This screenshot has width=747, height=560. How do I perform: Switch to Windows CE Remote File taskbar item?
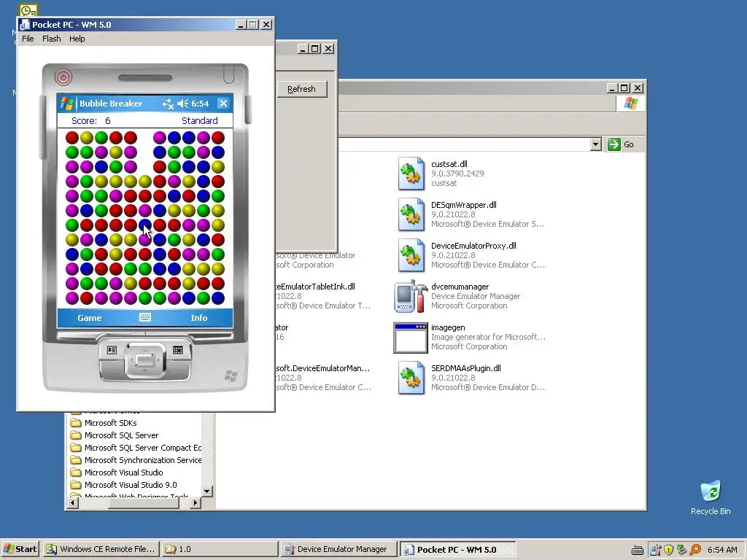coord(101,549)
